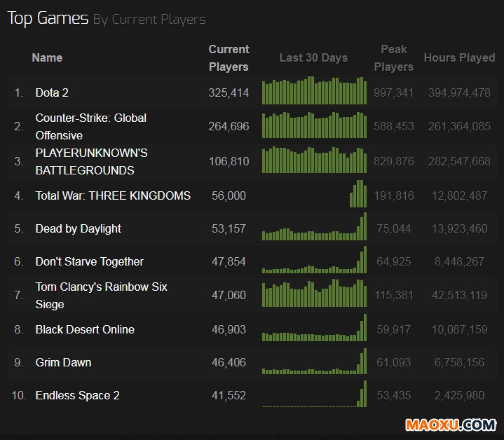Viewport: 504px width, 440px height.
Task: Select peak players value 59,917
Action: pos(393,329)
